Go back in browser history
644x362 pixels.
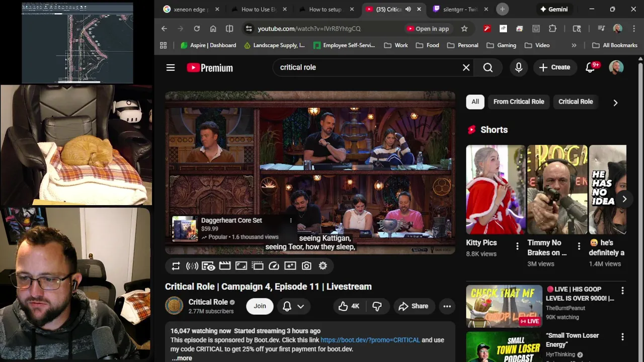click(164, 29)
